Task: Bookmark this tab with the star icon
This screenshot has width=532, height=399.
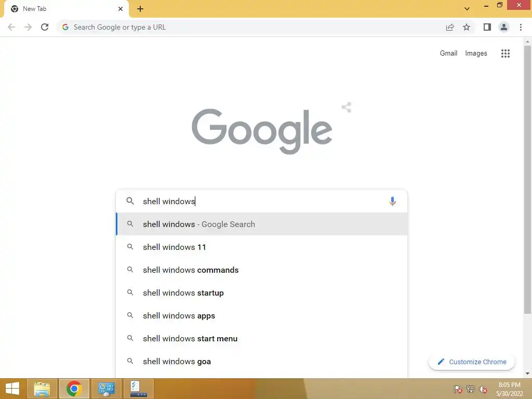Action: 467,27
